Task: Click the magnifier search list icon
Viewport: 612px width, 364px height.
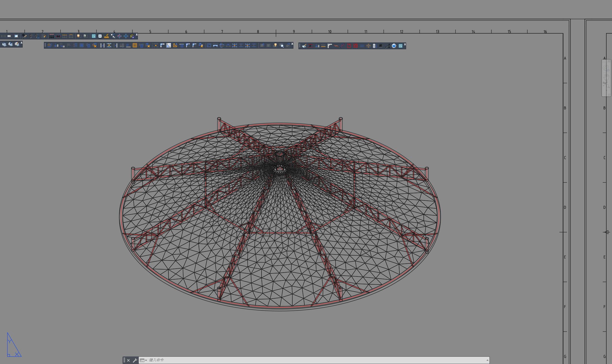Action: click(x=282, y=46)
